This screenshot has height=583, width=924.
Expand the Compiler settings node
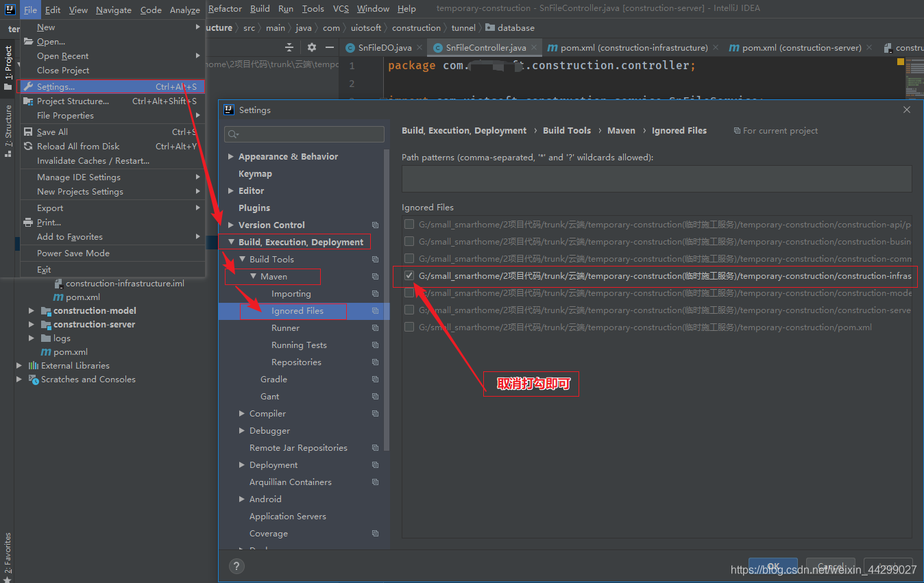coord(242,413)
